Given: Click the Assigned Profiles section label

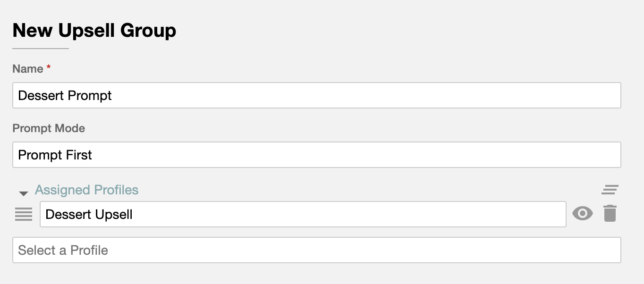Looking at the screenshot, I should point(86,190).
